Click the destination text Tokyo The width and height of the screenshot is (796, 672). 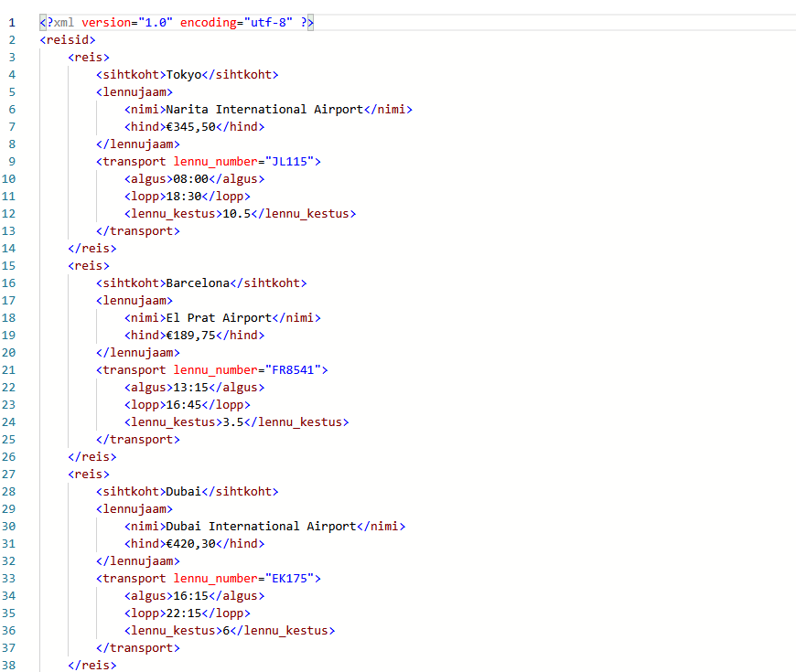pos(183,75)
